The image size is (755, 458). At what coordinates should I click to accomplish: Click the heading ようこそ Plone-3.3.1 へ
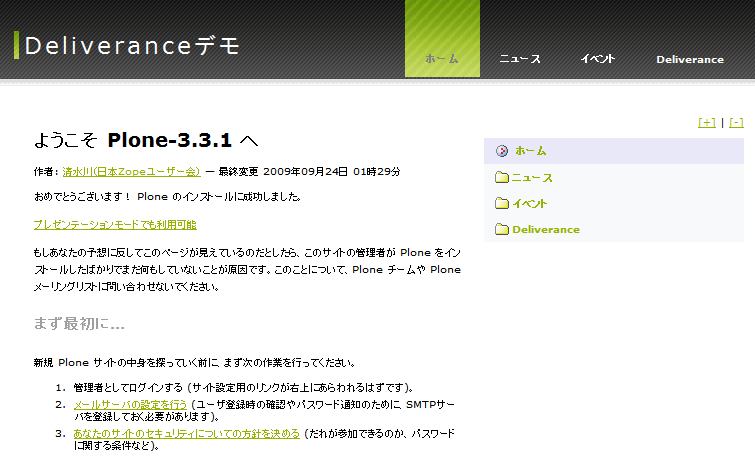pos(146,140)
